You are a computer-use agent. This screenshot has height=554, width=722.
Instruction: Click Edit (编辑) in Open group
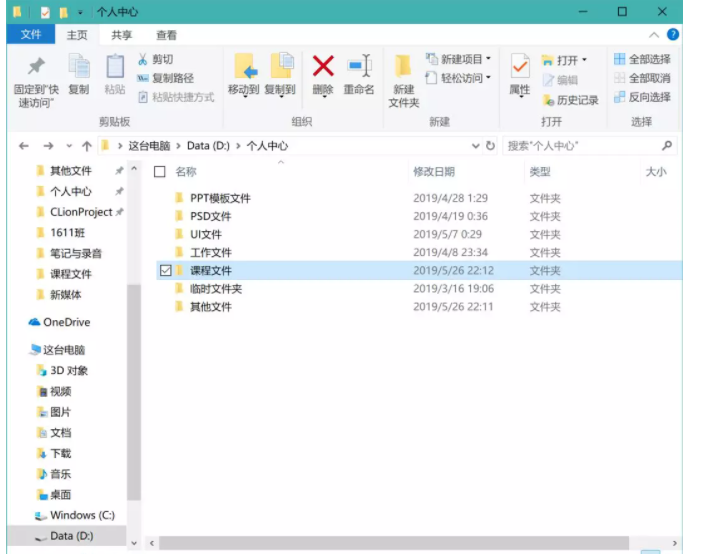click(560, 80)
